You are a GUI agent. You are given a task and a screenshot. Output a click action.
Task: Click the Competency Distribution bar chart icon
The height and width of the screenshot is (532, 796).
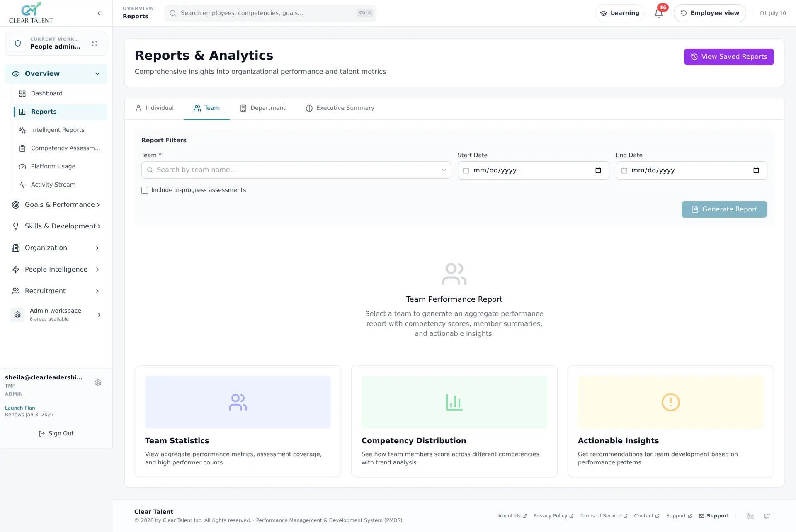point(454,402)
